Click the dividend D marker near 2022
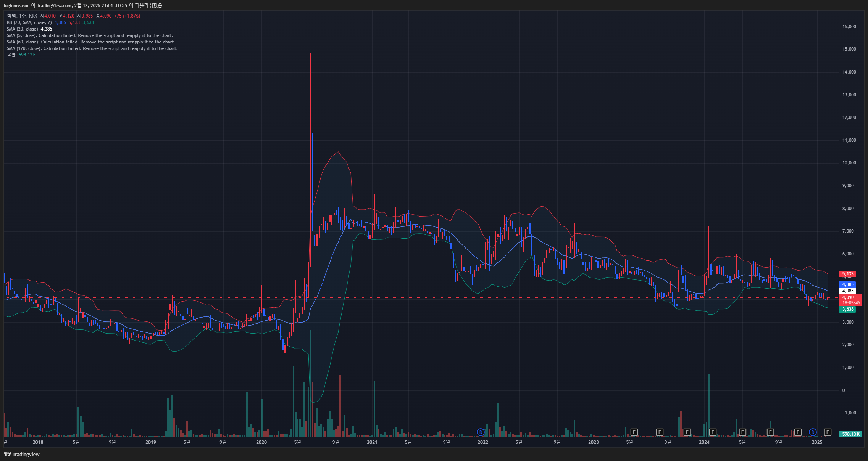Viewport: 868px width, 461px height. click(481, 432)
